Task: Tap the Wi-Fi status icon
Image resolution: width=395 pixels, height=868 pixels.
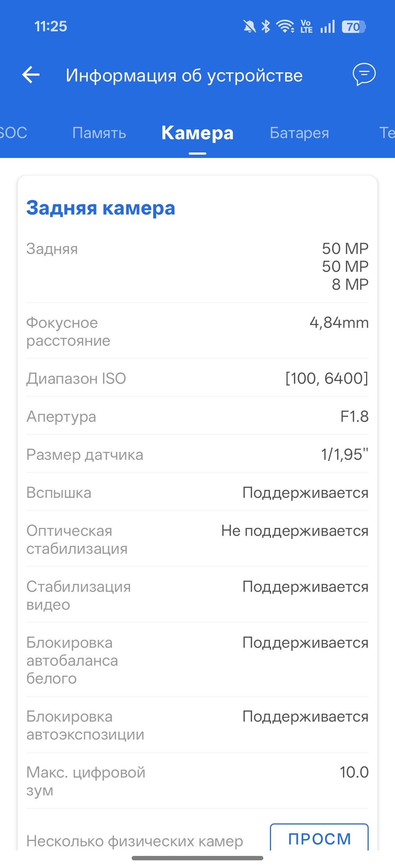Action: point(285,27)
